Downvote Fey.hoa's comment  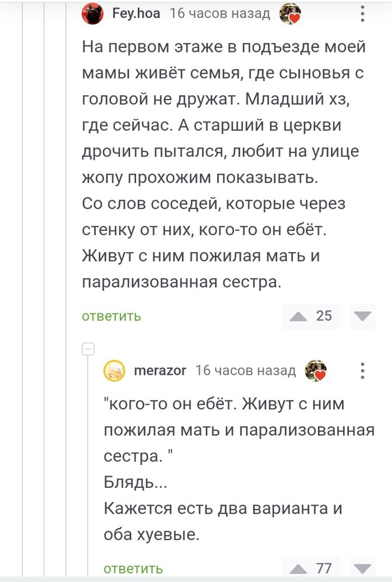pos(362,316)
